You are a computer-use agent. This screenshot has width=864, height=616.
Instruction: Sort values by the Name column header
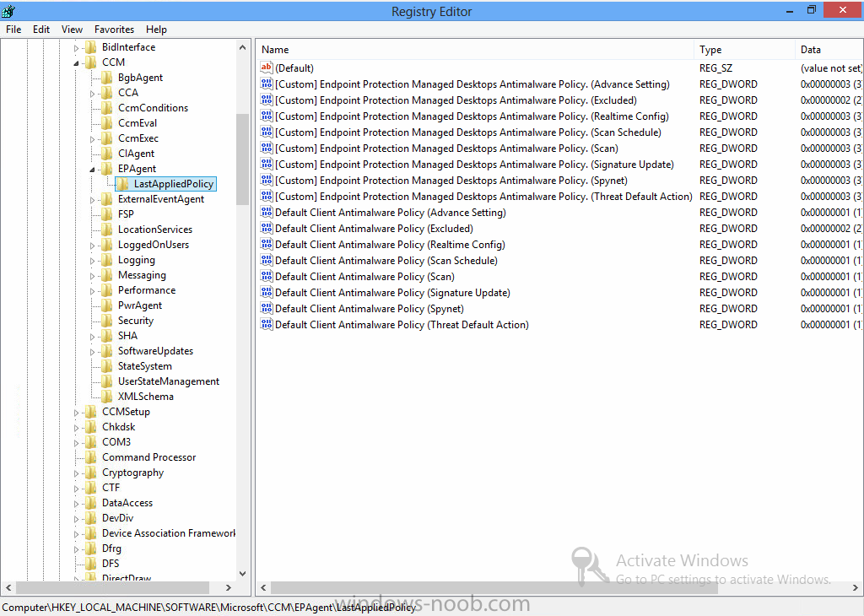click(x=475, y=50)
